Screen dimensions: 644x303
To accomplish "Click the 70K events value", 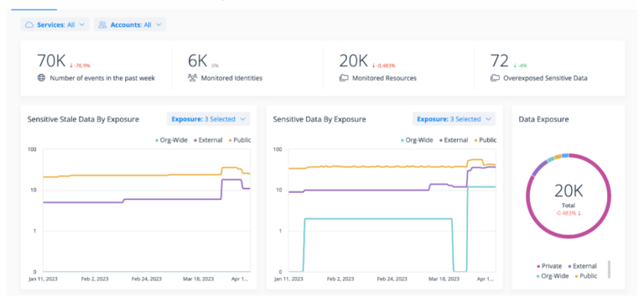I will (51, 60).
